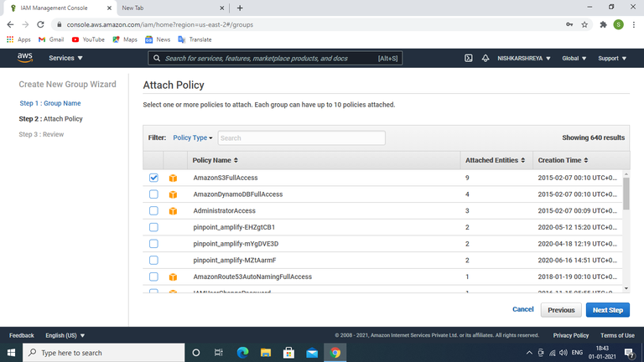Viewport: 644px width, 362px height.
Task: Open AWS CloudShell terminal icon
Action: 469,59
